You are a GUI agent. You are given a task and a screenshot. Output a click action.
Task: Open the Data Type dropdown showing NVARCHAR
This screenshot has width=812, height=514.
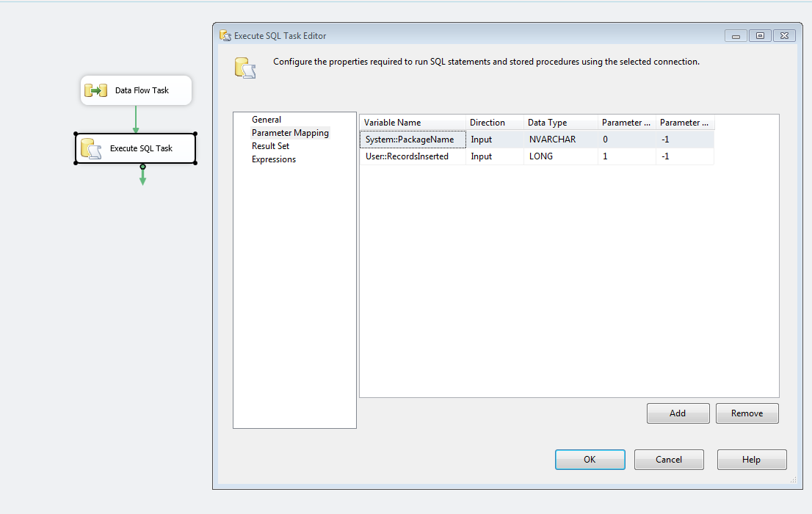[560, 139]
